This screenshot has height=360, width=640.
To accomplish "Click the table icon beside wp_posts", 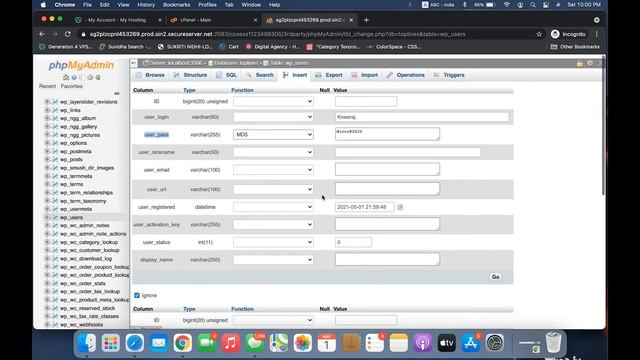I will [55, 160].
